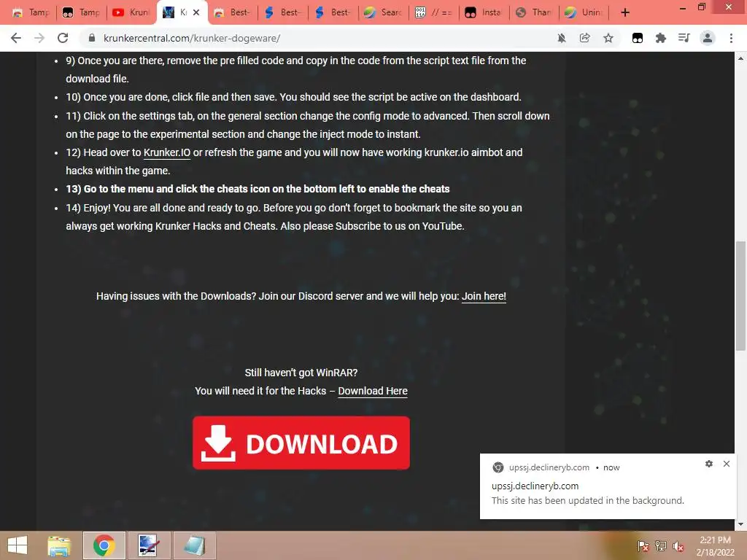The height and width of the screenshot is (560, 747).
Task: Switch to first Tamp tab
Action: click(31, 12)
